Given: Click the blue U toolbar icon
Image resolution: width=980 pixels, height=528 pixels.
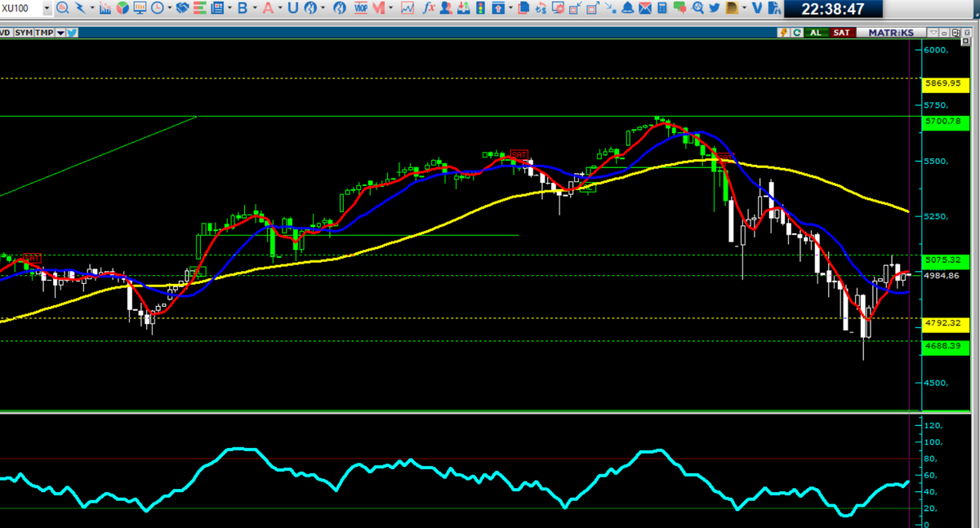Looking at the screenshot, I should point(292,8).
